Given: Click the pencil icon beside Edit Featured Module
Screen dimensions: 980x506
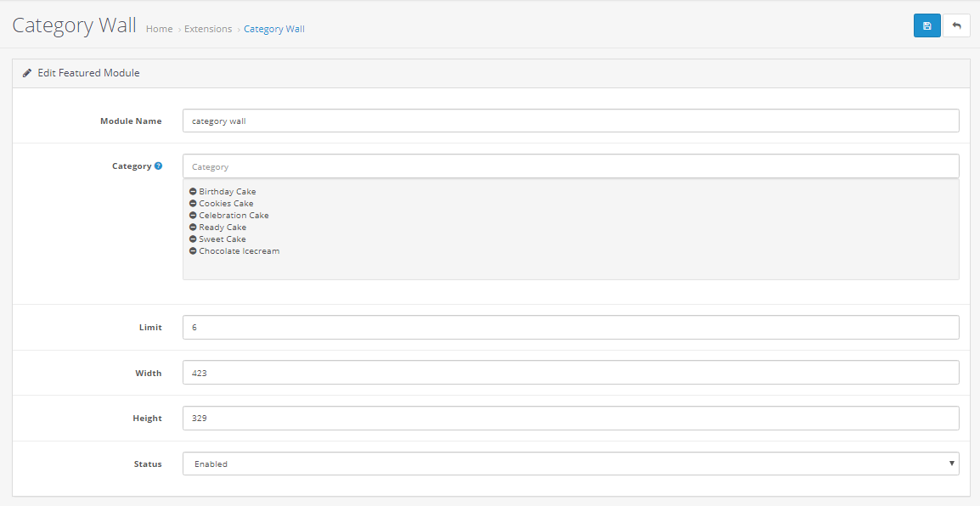Looking at the screenshot, I should click(x=27, y=73).
